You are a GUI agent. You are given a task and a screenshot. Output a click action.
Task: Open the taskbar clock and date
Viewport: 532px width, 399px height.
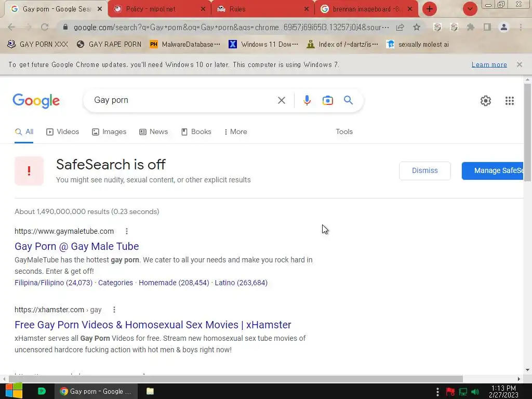(x=503, y=392)
